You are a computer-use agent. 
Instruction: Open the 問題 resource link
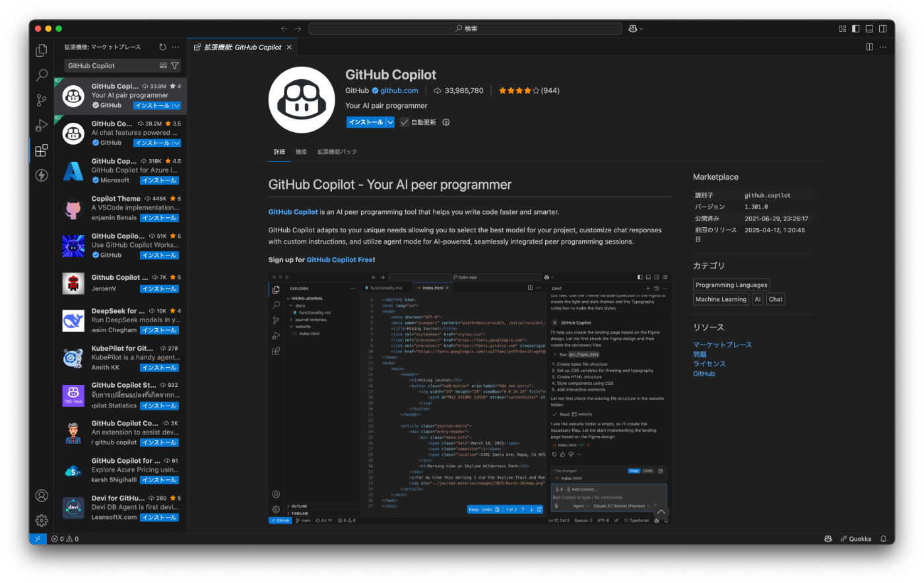pyautogui.click(x=700, y=355)
